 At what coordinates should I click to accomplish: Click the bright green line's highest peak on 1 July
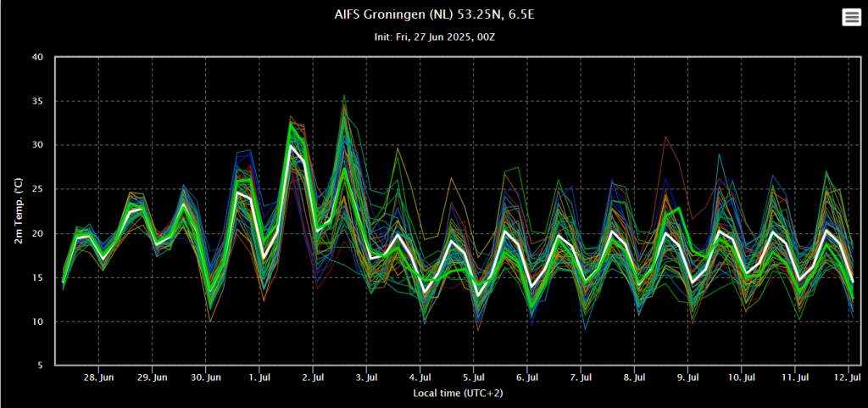[x=291, y=123]
